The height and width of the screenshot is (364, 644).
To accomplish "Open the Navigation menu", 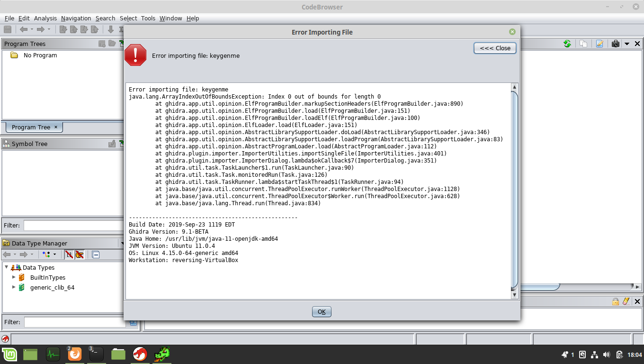I will click(x=76, y=18).
